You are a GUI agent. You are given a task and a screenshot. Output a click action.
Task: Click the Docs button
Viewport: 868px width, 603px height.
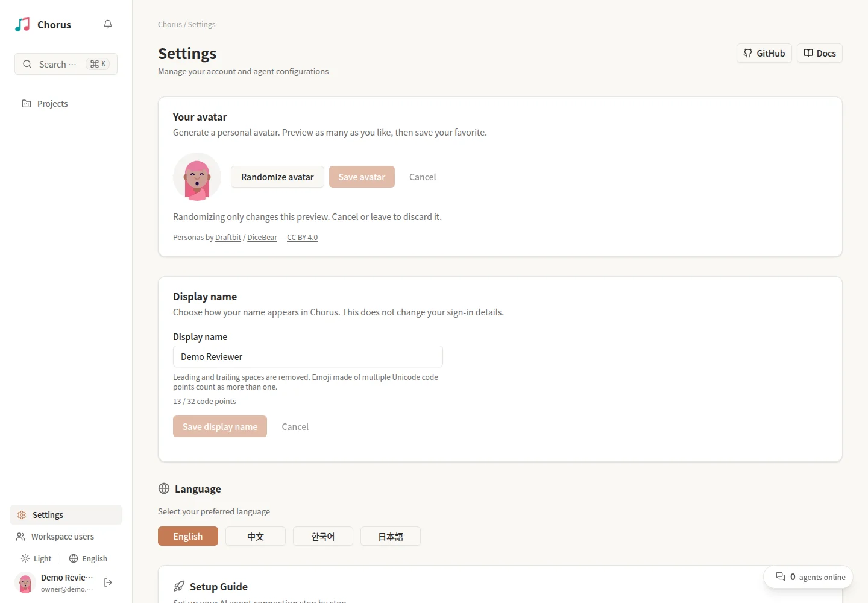click(820, 53)
